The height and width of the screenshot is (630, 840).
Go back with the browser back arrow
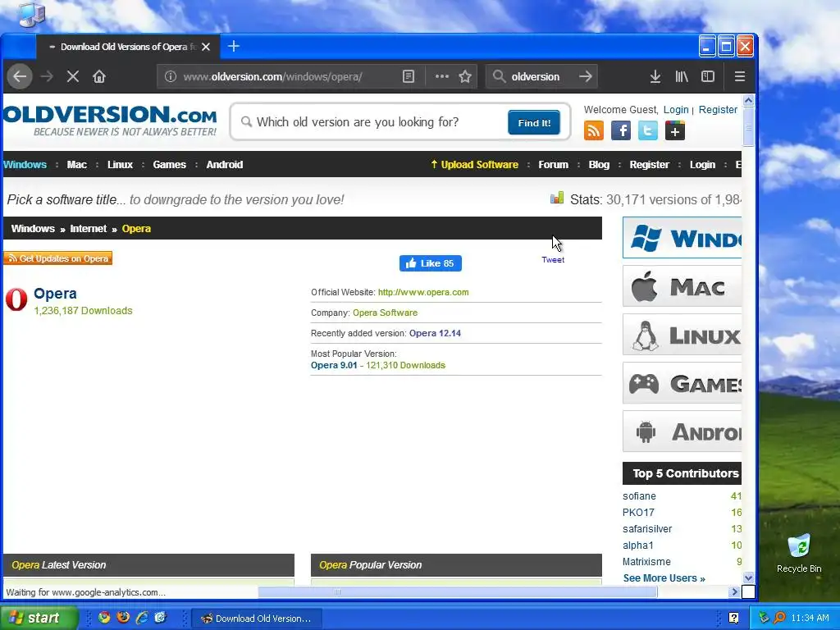[20, 76]
